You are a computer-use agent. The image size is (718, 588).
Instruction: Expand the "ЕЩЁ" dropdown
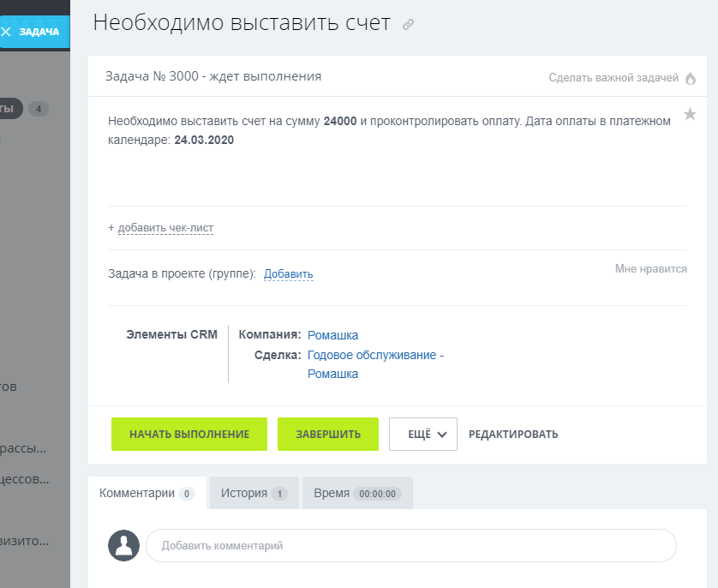coord(423,435)
